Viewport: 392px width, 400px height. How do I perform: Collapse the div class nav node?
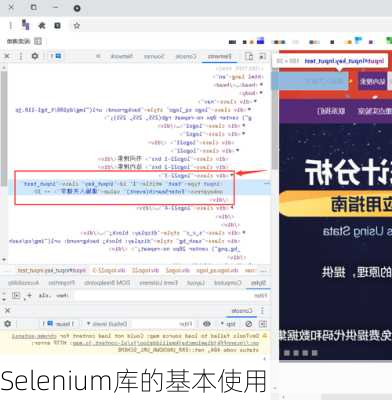pyautogui.click(x=256, y=101)
